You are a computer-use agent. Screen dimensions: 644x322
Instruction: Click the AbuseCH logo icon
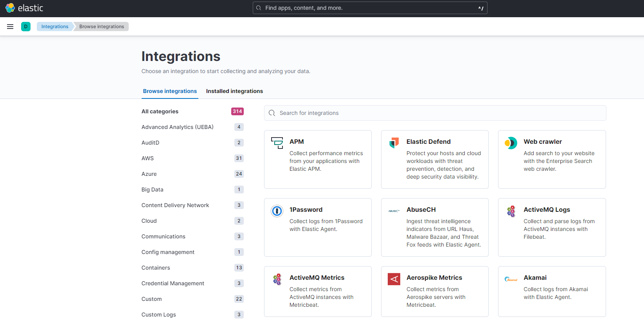click(x=394, y=211)
